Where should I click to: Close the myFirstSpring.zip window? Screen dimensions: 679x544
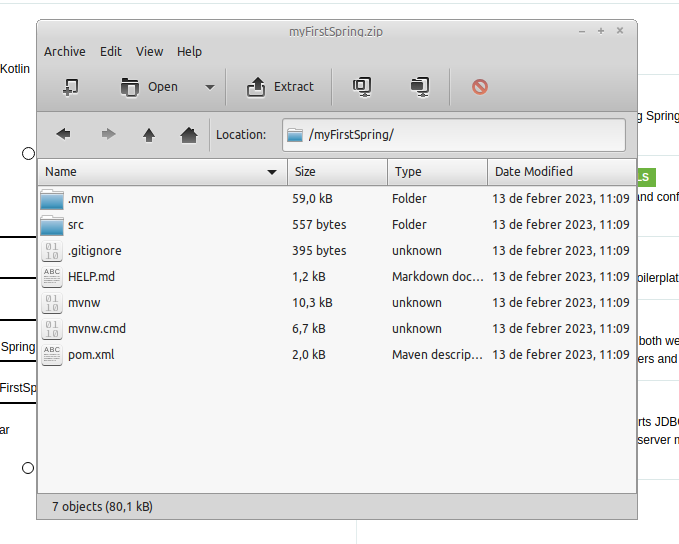click(x=620, y=31)
